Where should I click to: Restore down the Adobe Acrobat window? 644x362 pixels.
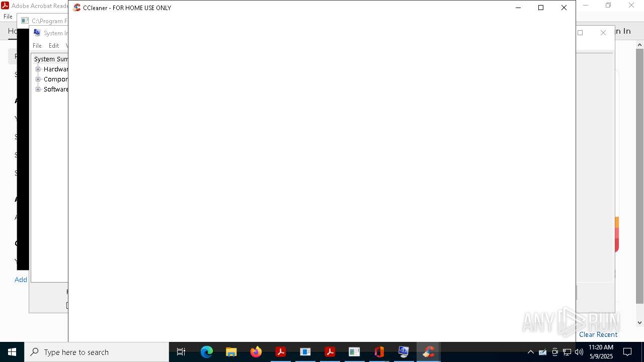(608, 6)
